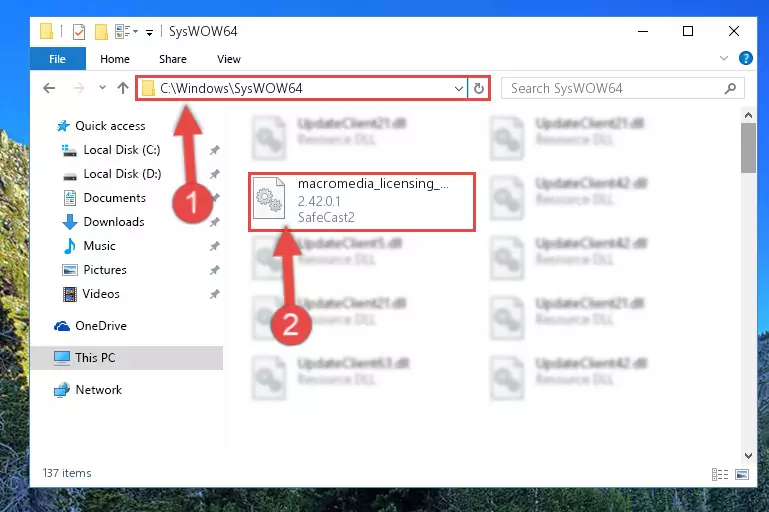769x512 pixels.
Task: Go up one folder level
Action: tap(123, 88)
